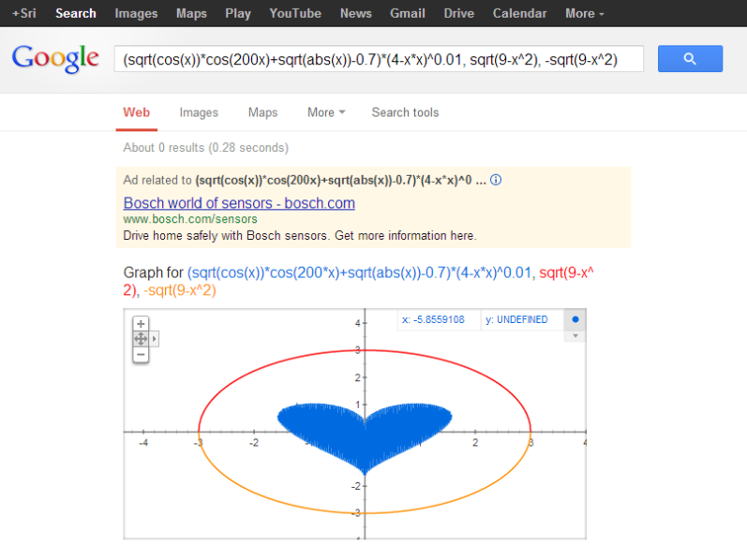
Task: Switch to the Images results tab
Action: (x=199, y=112)
